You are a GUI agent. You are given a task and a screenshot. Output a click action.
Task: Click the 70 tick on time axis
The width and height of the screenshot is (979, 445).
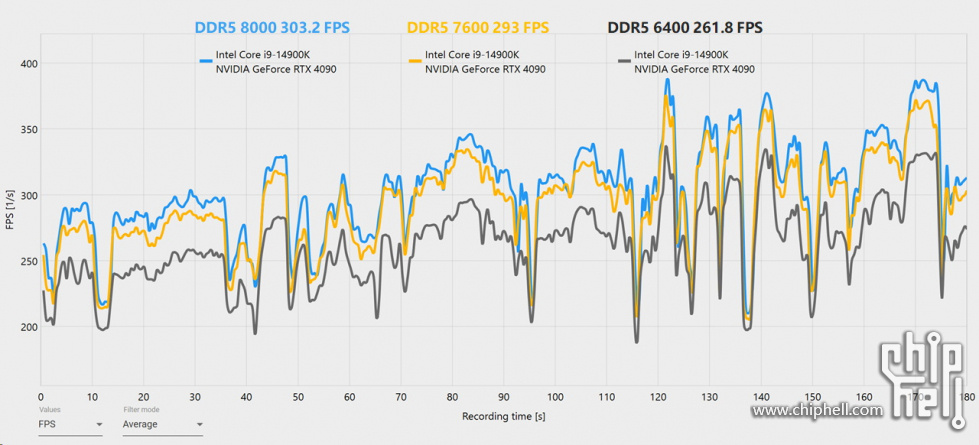pyautogui.click(x=401, y=397)
